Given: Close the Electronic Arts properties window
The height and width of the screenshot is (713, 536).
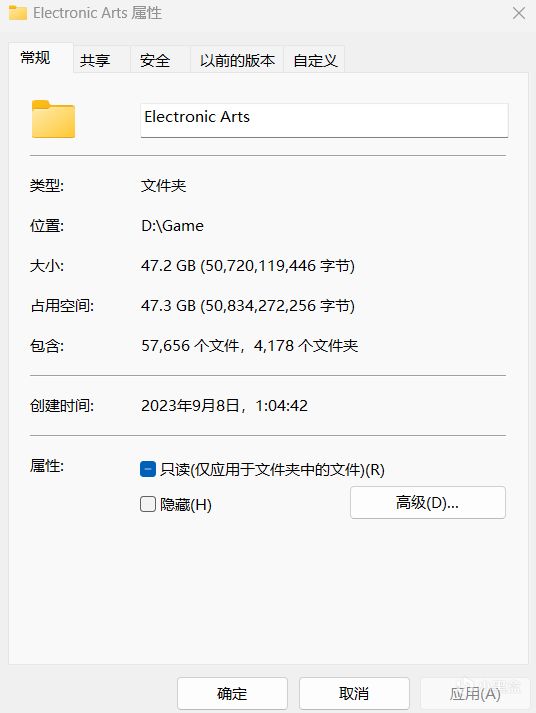Looking at the screenshot, I should coord(519,13).
